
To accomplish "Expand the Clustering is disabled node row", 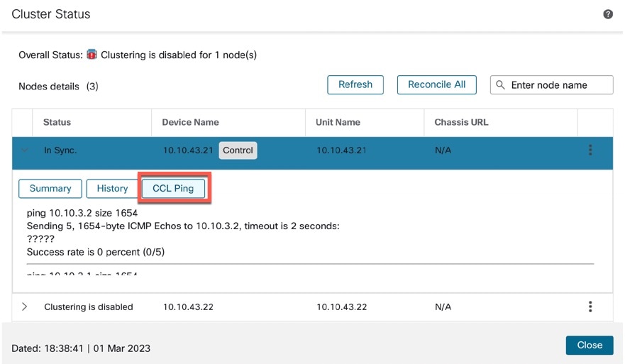I will click(24, 307).
